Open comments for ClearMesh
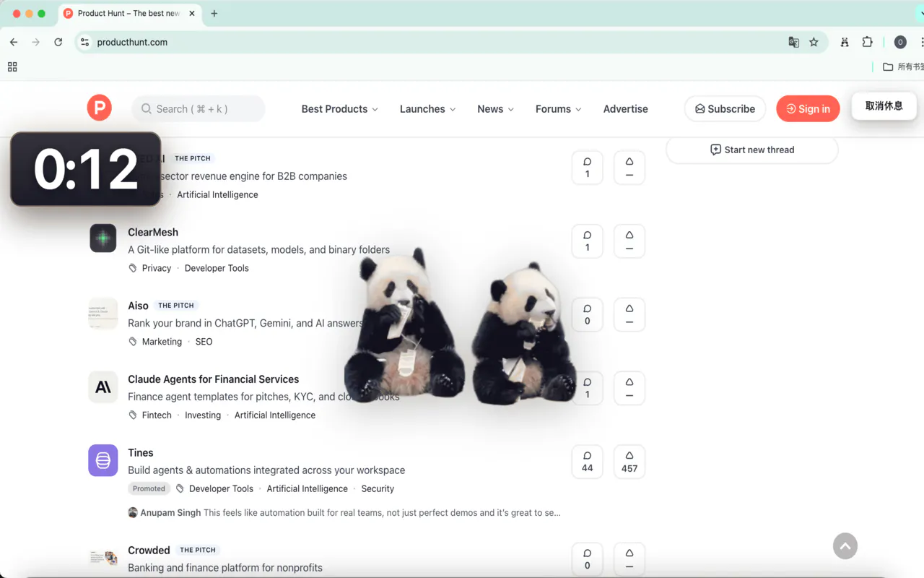The height and width of the screenshot is (578, 924). click(x=588, y=241)
